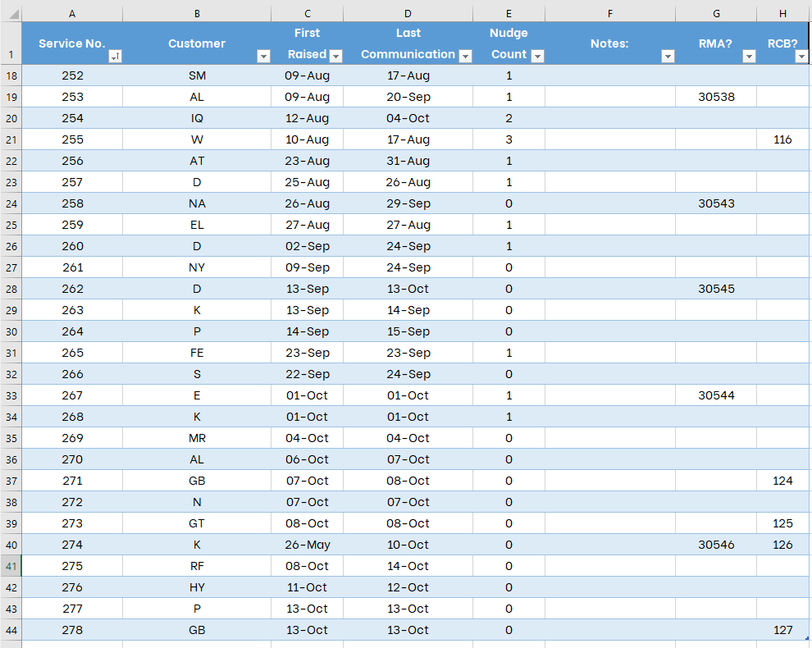Click service number 252 cell

(72, 75)
